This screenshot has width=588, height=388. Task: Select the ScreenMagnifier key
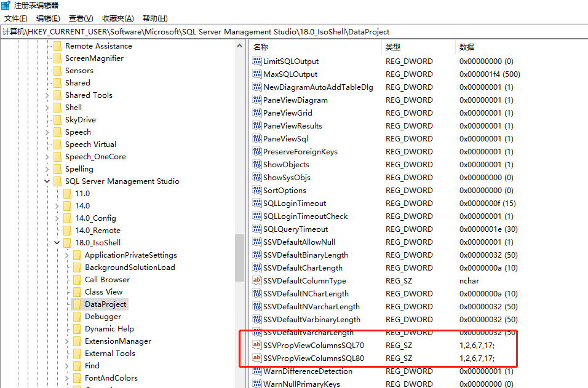94,58
